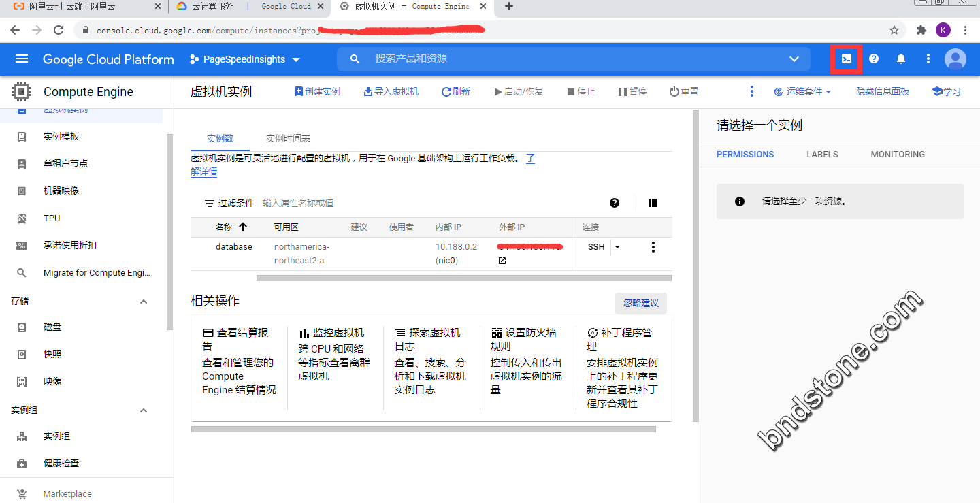Image resolution: width=980 pixels, height=503 pixels.
Task: Open the Chrome profile K avatar
Action: (x=943, y=30)
